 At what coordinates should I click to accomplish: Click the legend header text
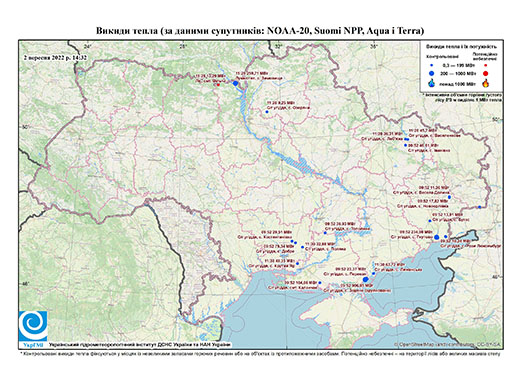pyautogui.click(x=461, y=47)
